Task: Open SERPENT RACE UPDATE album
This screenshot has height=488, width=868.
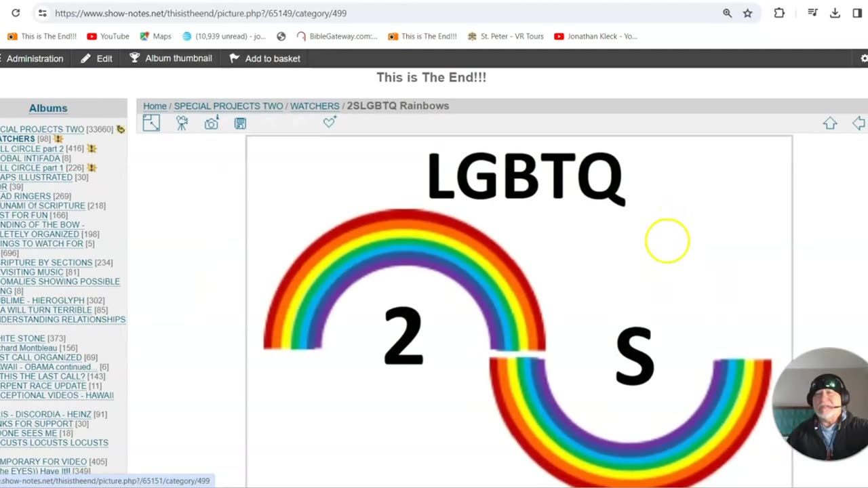Action: click(42, 386)
